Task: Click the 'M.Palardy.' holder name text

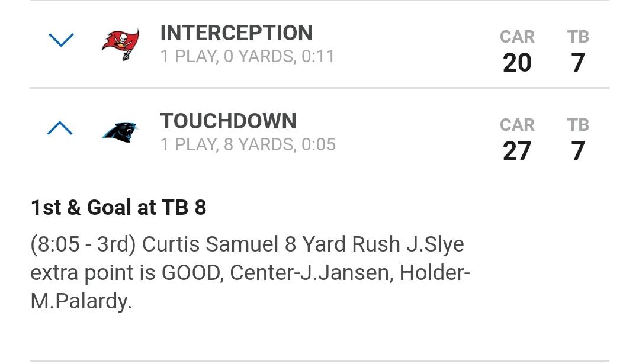Action: point(81,301)
